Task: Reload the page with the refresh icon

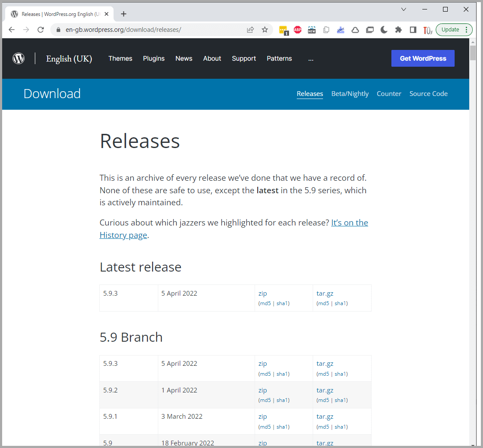Action: (40, 30)
